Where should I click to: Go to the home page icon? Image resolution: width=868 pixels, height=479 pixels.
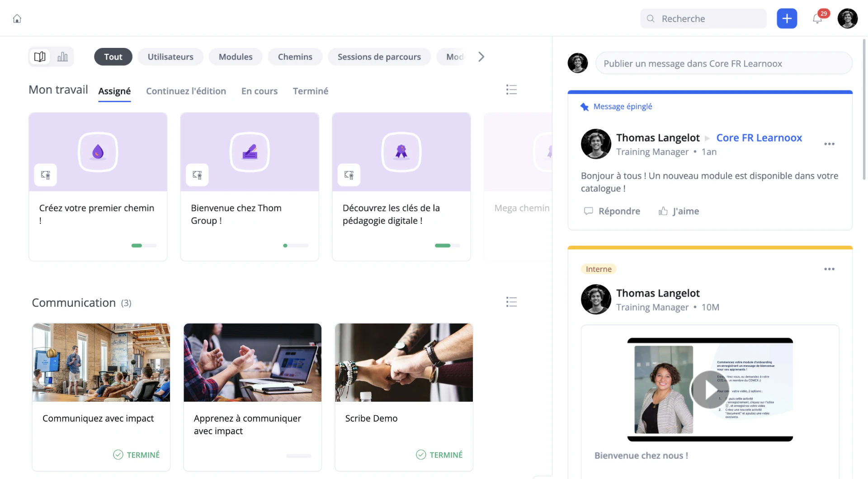[x=17, y=19]
